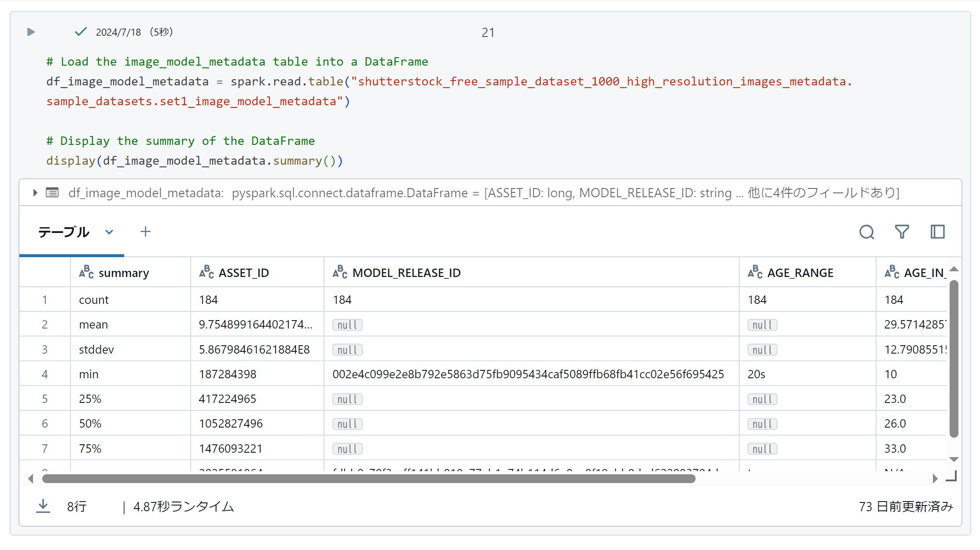Image resolution: width=980 pixels, height=550 pixels.
Task: Select the テーブル tab
Action: [64, 232]
